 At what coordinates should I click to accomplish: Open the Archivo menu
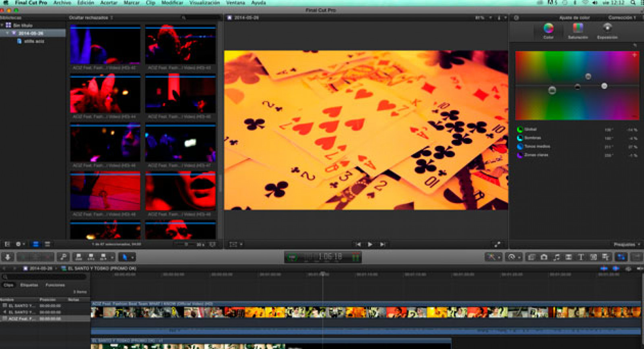[62, 2]
